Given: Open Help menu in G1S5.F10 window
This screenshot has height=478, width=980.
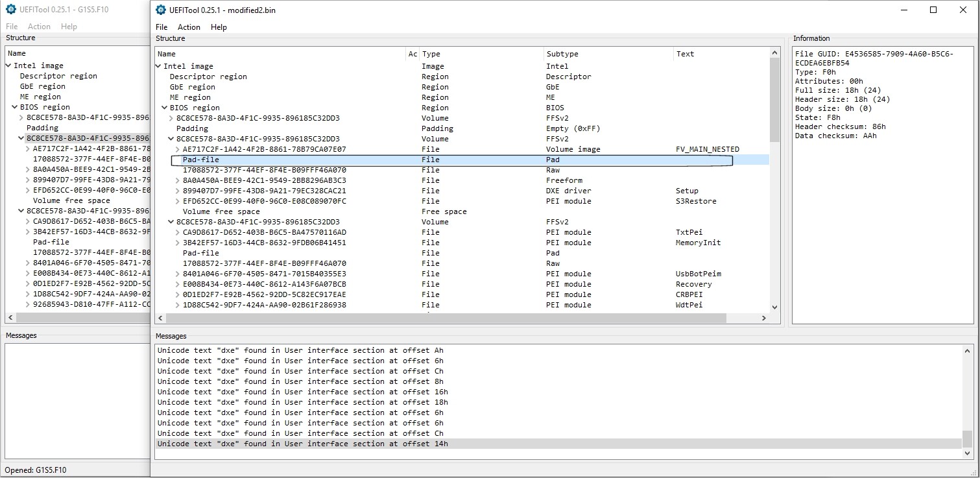Looking at the screenshot, I should 69,27.
